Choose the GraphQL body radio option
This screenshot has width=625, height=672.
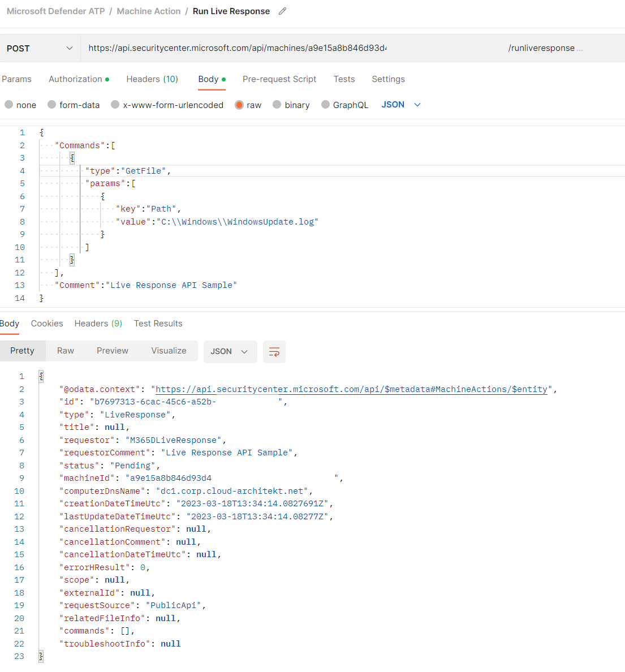325,105
